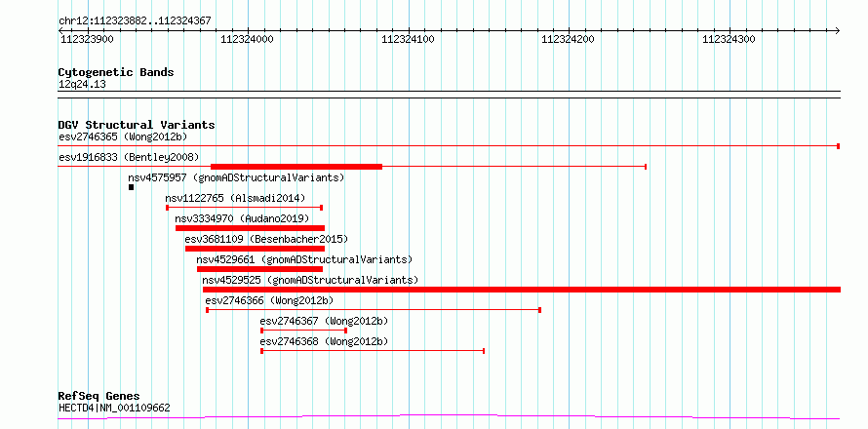The width and height of the screenshot is (868, 429).
Task: Click the left arrowhead of the ruler
Action: coord(61,30)
